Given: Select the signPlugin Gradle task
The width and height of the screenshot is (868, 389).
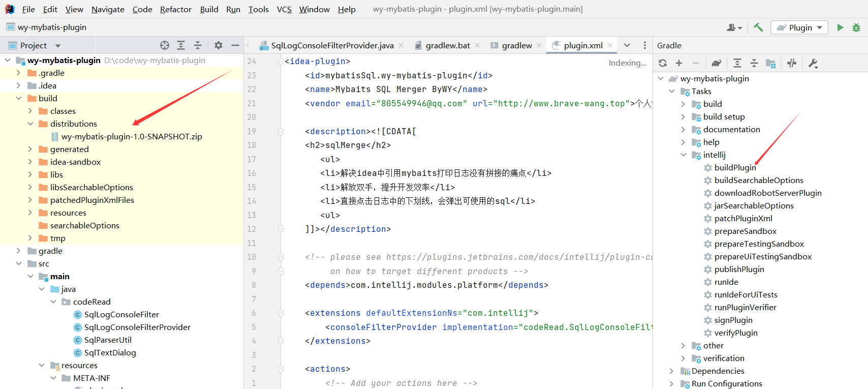Looking at the screenshot, I should 733,320.
